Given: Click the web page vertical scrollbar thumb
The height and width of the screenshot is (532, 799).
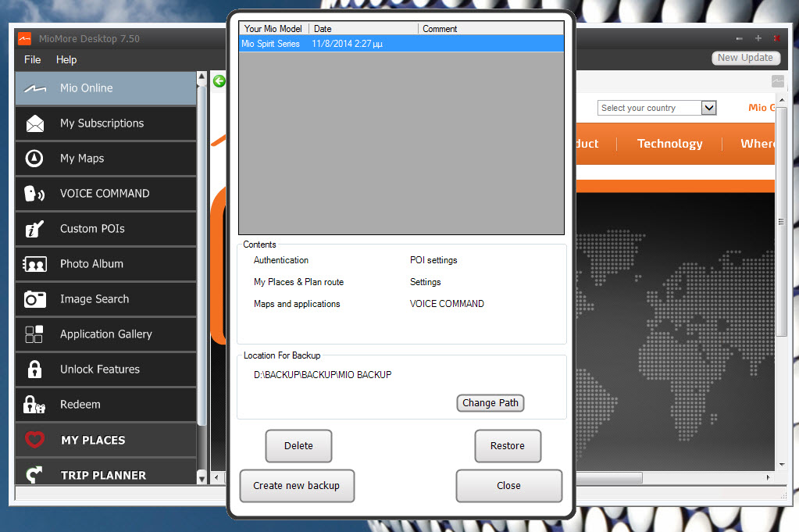Looking at the screenshot, I should click(x=781, y=222).
